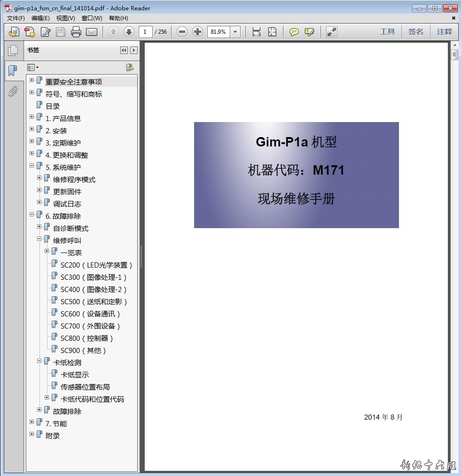This screenshot has height=476, width=461.
Task: Open the zoom percentage dropdown
Action: click(235, 32)
